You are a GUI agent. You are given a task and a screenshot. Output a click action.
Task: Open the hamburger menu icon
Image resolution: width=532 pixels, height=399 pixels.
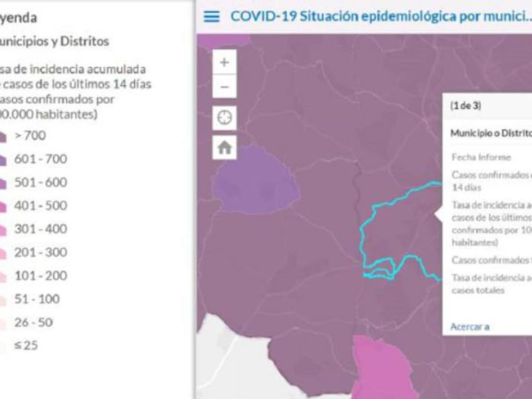click(x=211, y=17)
